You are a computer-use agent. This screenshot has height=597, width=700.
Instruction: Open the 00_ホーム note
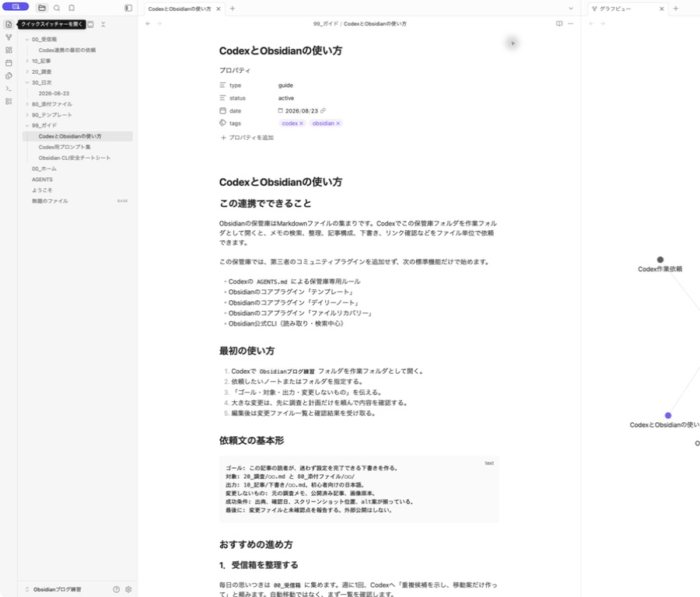(44, 169)
